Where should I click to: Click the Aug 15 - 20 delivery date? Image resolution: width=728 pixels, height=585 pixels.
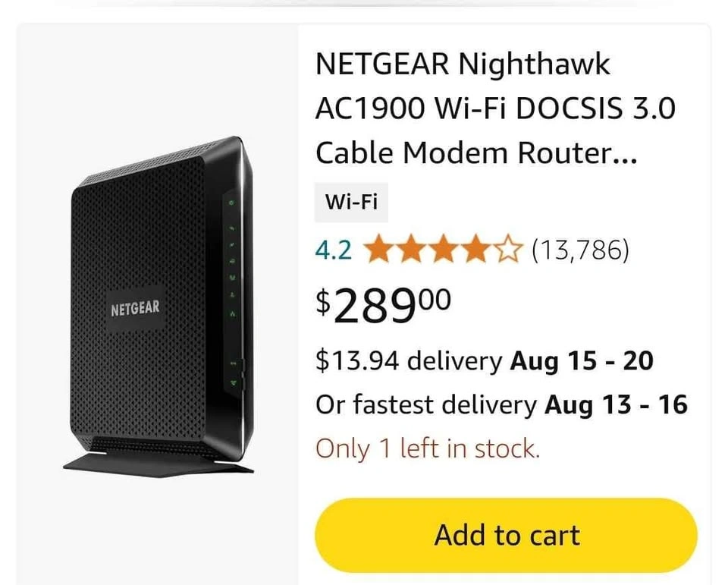582,360
